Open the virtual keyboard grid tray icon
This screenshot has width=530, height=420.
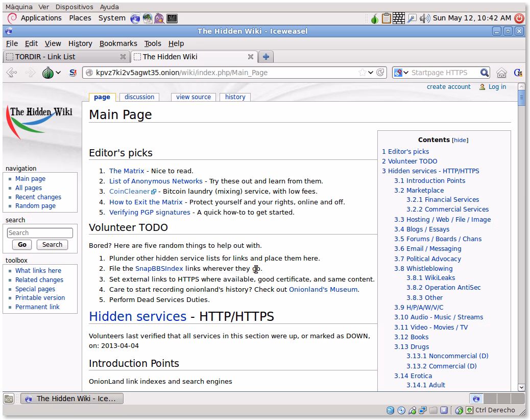point(398,18)
